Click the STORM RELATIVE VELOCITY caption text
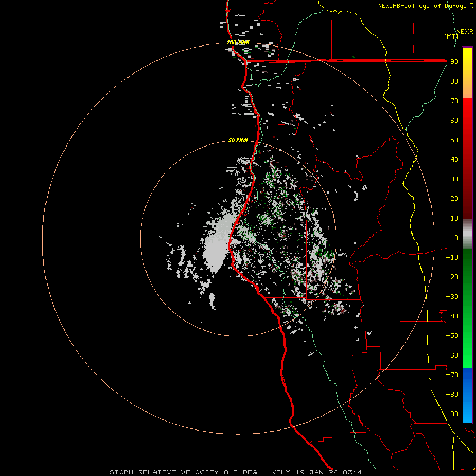The width and height of the screenshot is (476, 476). [x=164, y=472]
